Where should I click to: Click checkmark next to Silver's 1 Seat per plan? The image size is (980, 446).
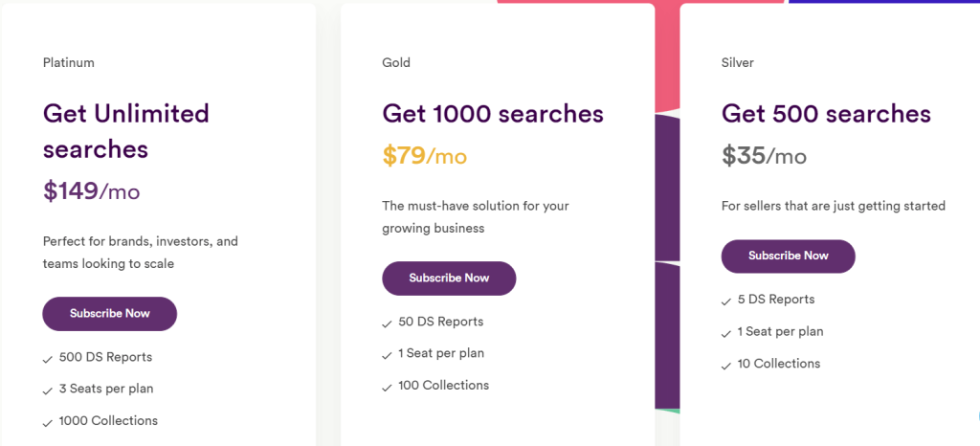coord(726,334)
